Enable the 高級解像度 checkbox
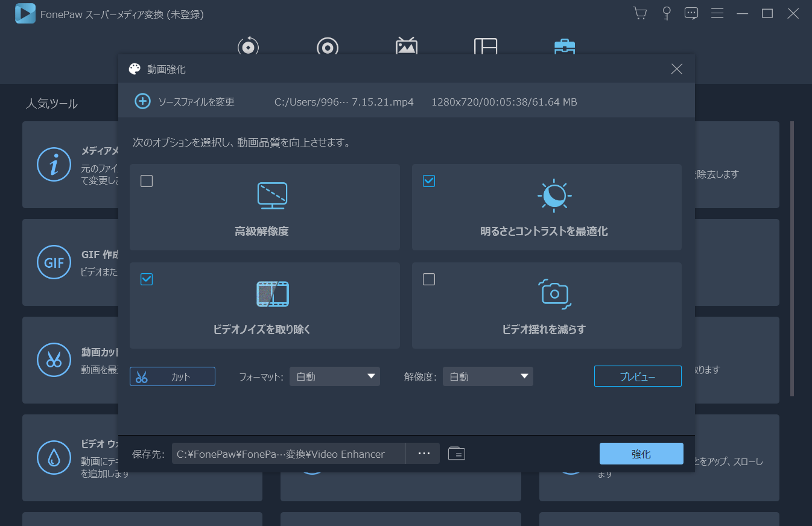The width and height of the screenshot is (812, 526). (147, 181)
